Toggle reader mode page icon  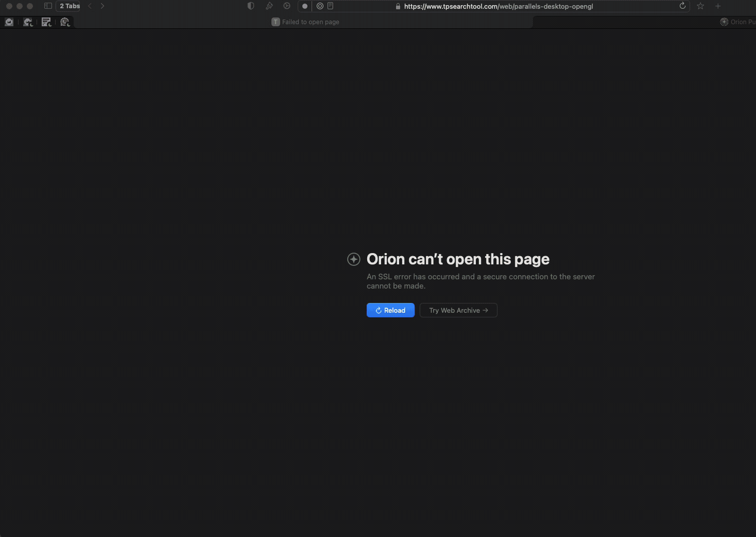click(330, 6)
